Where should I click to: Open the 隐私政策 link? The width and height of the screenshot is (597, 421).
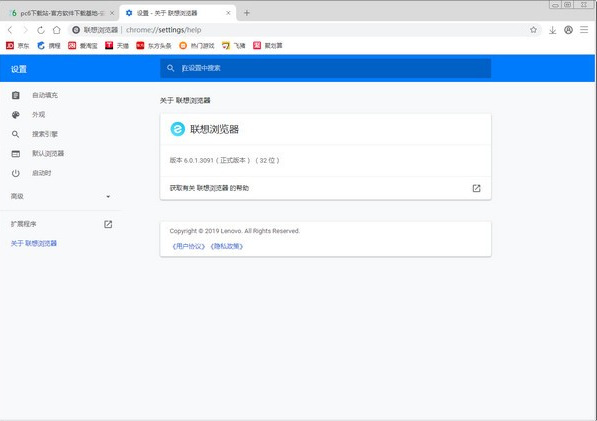click(227, 246)
